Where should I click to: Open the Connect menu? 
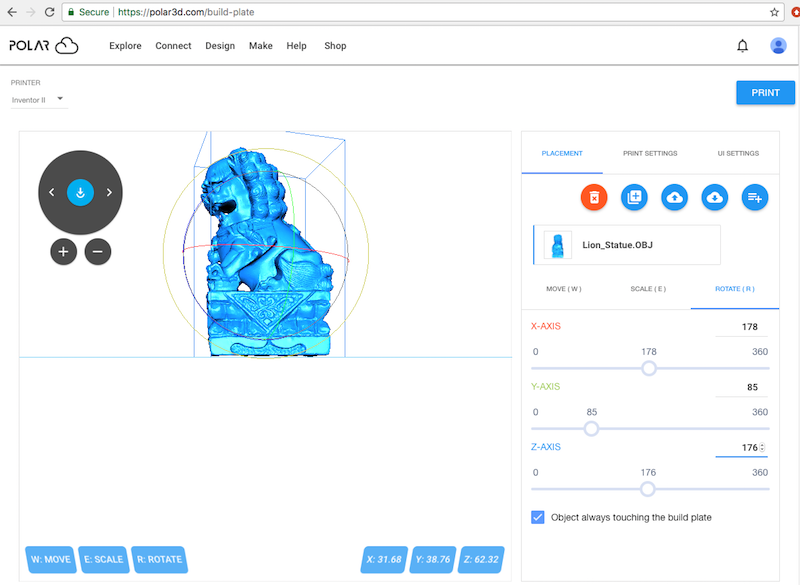pos(173,46)
